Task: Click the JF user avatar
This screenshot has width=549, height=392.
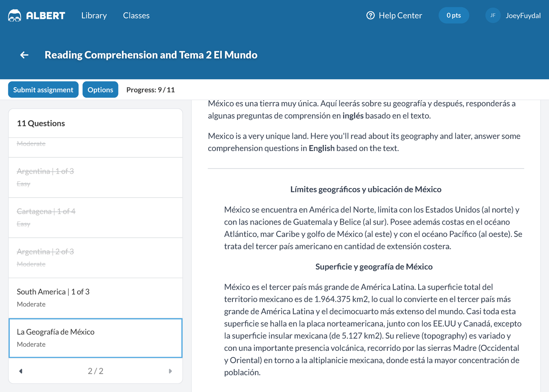Action: pos(493,16)
